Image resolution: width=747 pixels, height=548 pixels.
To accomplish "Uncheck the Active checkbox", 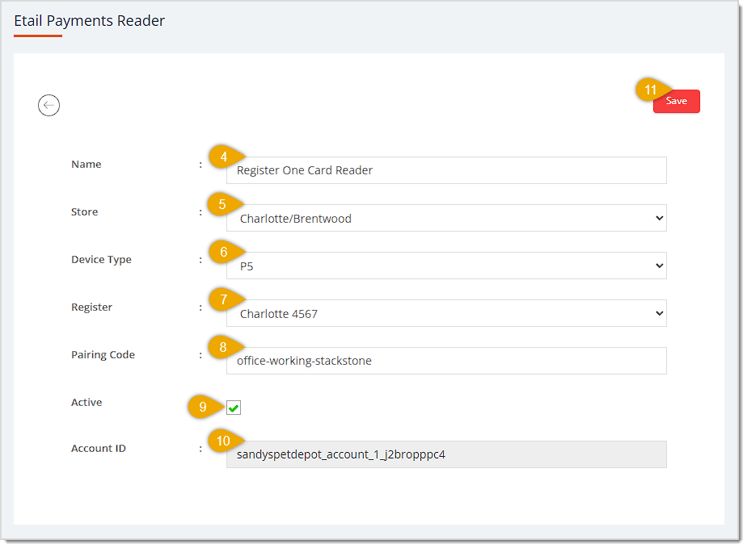I will (x=233, y=407).
